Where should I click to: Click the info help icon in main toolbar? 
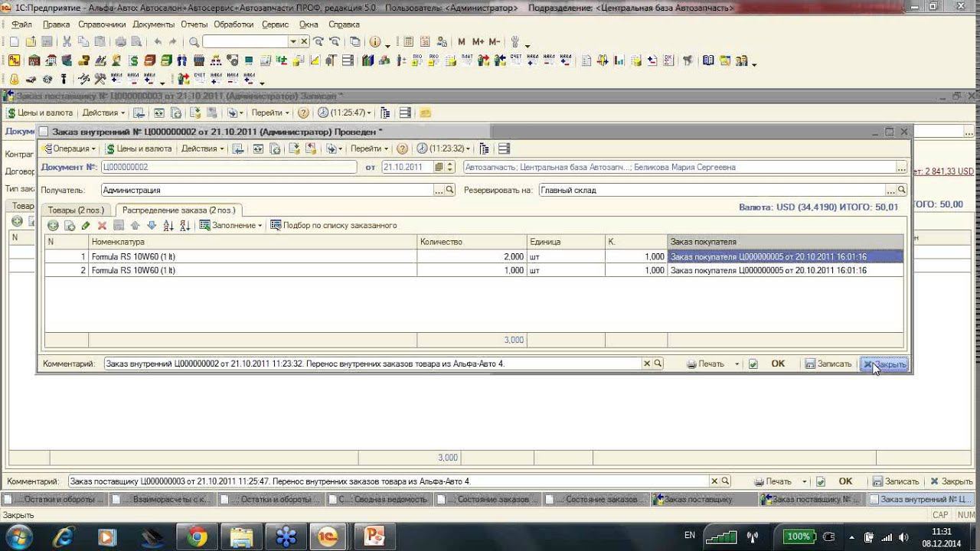click(375, 41)
